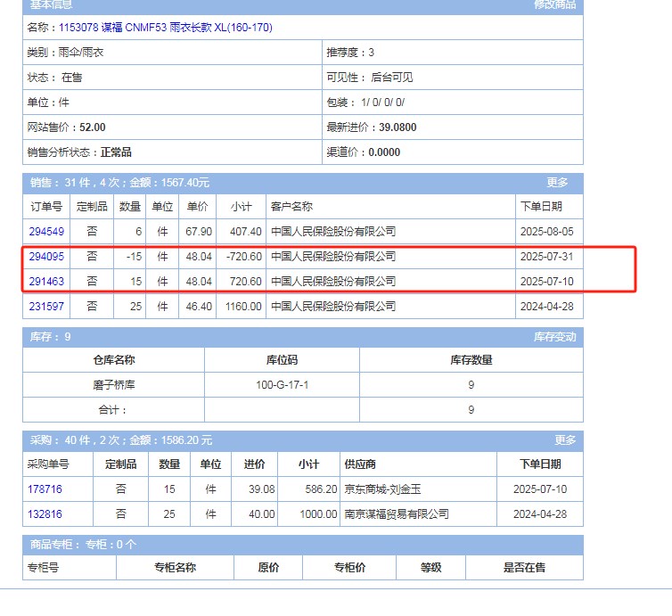Click date 2025-07-31 cell

(549, 257)
